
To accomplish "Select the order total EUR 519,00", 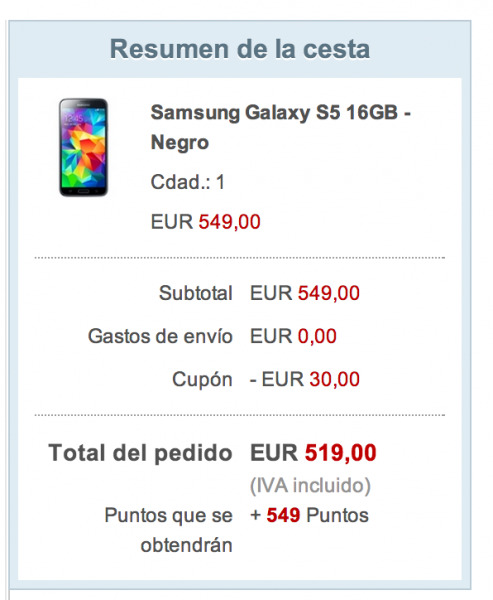I will pyautogui.click(x=313, y=453).
